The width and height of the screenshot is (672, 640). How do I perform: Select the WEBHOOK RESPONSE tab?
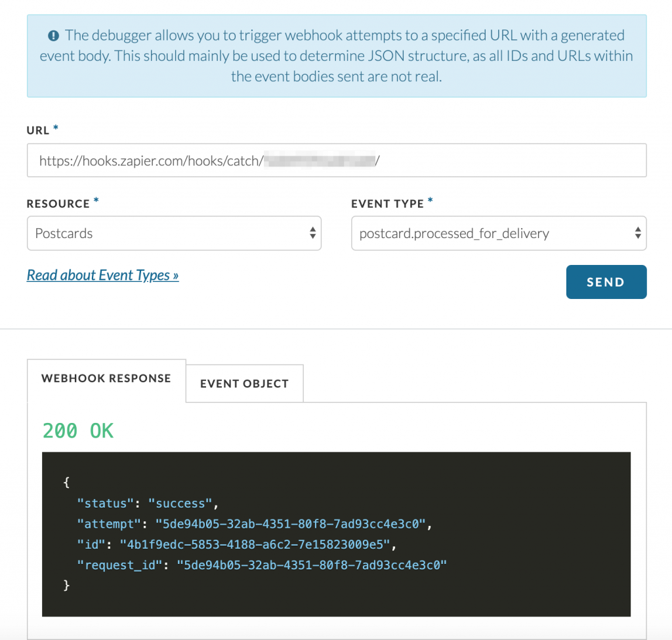106,378
